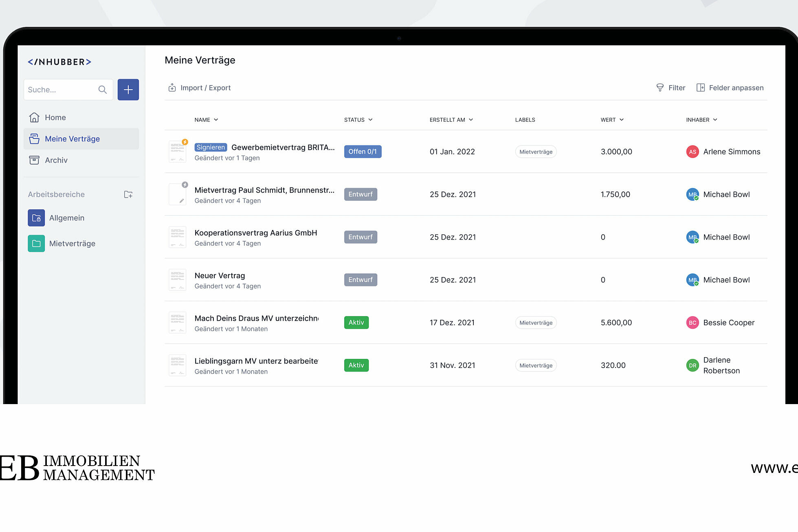The width and height of the screenshot is (798, 532).
Task: Click the Inhubber logo
Action: tap(59, 62)
